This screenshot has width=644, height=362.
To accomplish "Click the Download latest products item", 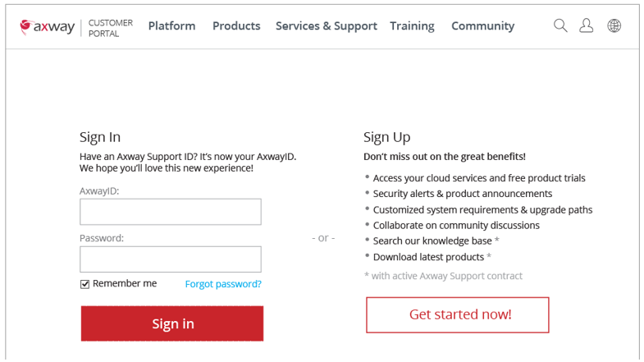I will [428, 257].
